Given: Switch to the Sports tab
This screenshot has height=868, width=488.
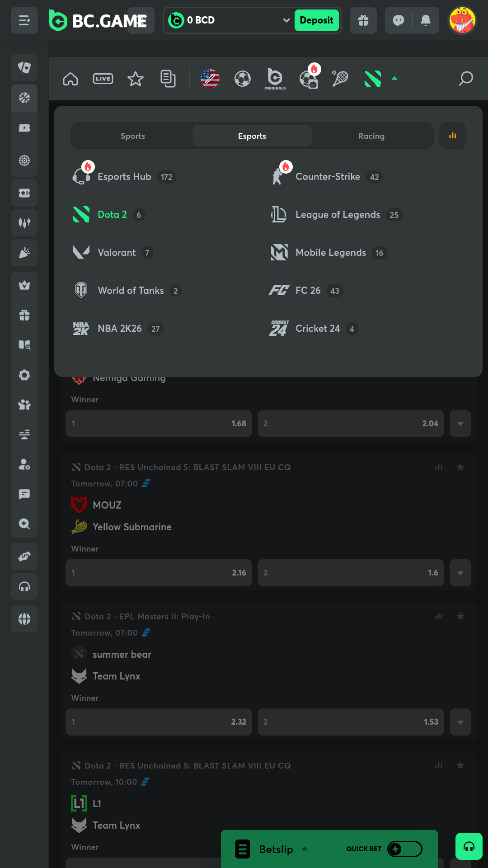Looking at the screenshot, I should pyautogui.click(x=133, y=136).
